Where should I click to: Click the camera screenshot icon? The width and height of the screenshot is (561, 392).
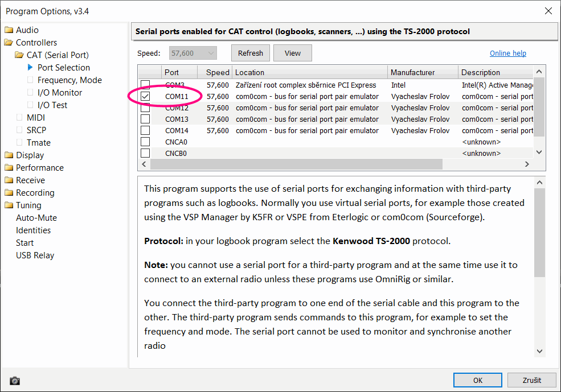[15, 381]
